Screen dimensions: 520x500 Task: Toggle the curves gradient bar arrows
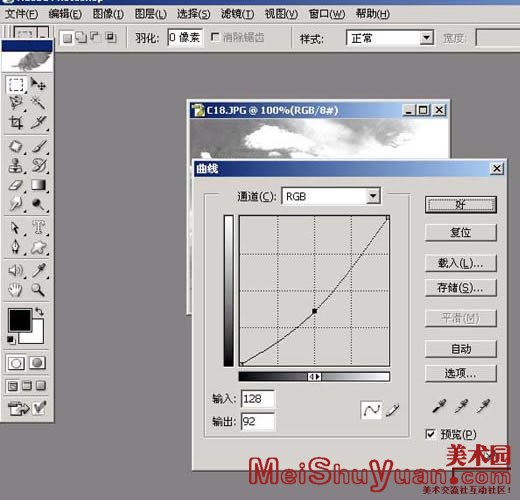click(314, 377)
